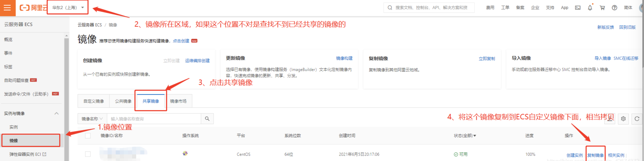Screen dimensions: 644x161
Task: Click 回到旧版 link
Action: coord(627,27)
